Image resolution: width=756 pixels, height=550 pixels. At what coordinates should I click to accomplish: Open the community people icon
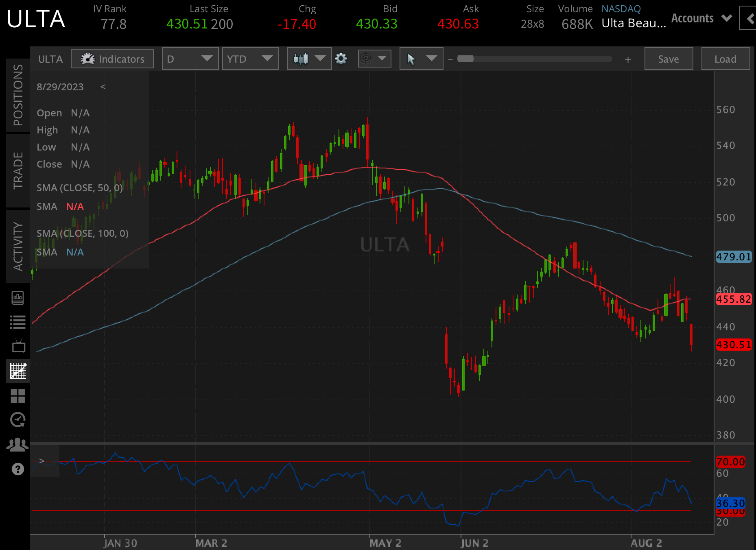17,445
